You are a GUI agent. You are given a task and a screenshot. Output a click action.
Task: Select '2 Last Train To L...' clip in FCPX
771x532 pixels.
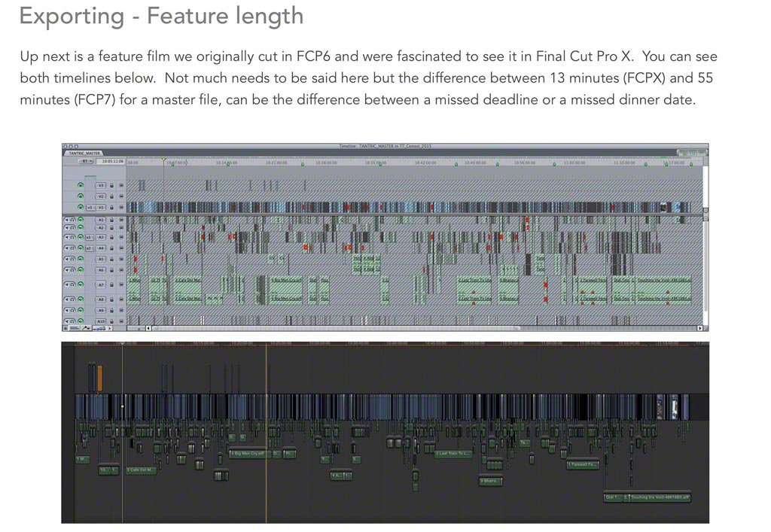tap(453, 454)
